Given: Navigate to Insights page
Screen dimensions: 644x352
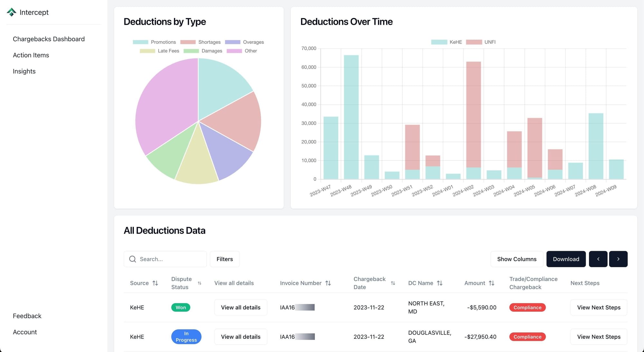Looking at the screenshot, I should (x=24, y=71).
